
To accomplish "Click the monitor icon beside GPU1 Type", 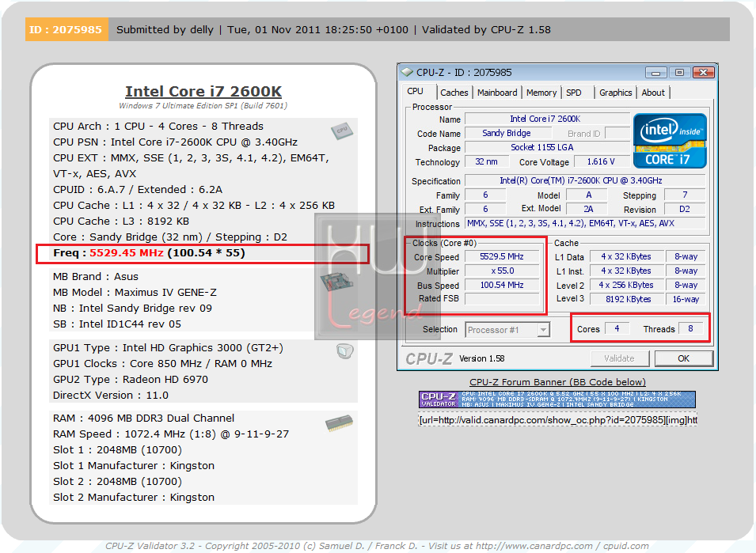I will point(344,350).
